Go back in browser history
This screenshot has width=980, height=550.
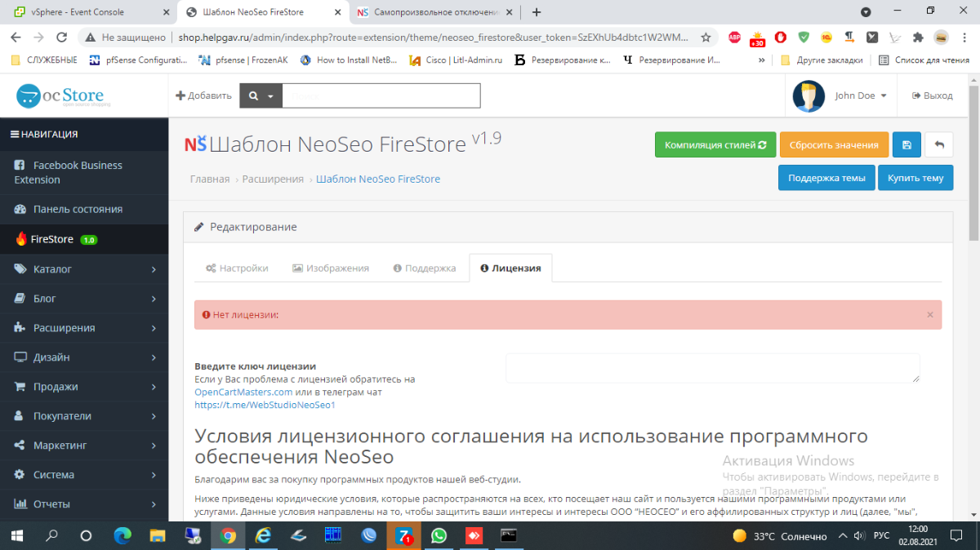[x=16, y=38]
